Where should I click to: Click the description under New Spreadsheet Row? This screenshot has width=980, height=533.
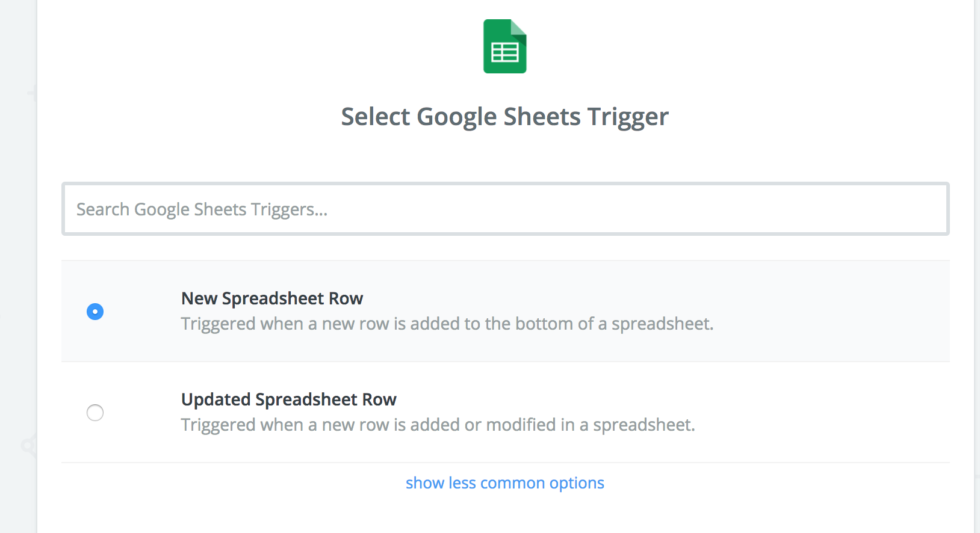(x=447, y=324)
